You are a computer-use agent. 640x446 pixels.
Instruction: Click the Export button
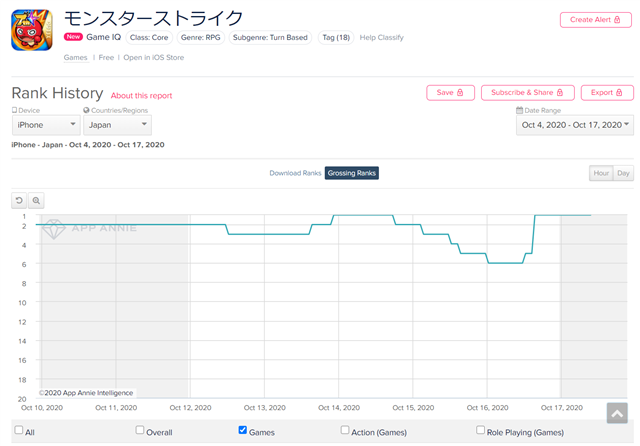(x=607, y=93)
